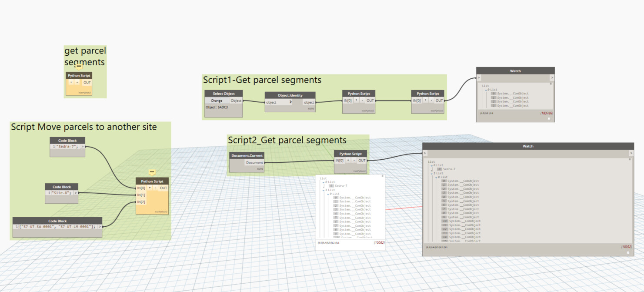Click the plus icon on Script2's Python Script node

coord(348,160)
